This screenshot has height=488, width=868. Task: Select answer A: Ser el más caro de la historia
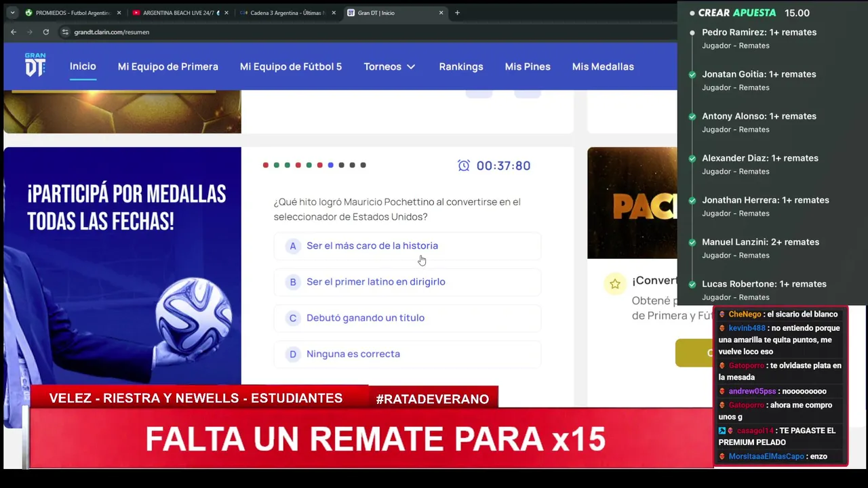407,246
